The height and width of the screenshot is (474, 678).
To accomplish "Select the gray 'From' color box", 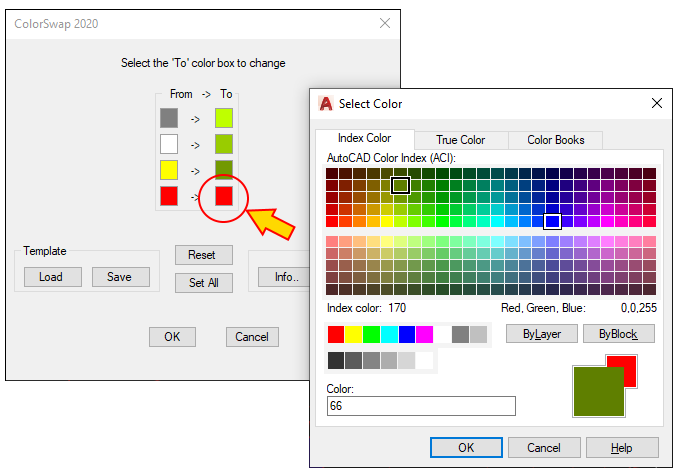I will (x=169, y=118).
